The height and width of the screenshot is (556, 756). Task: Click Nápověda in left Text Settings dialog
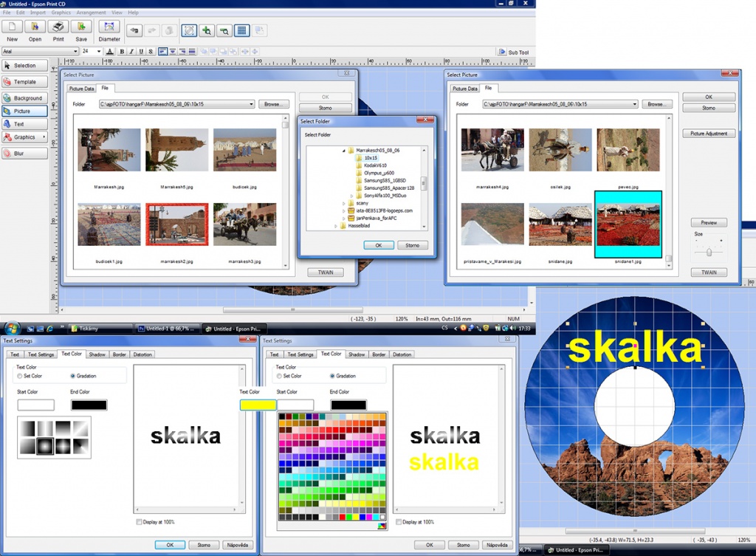237,545
